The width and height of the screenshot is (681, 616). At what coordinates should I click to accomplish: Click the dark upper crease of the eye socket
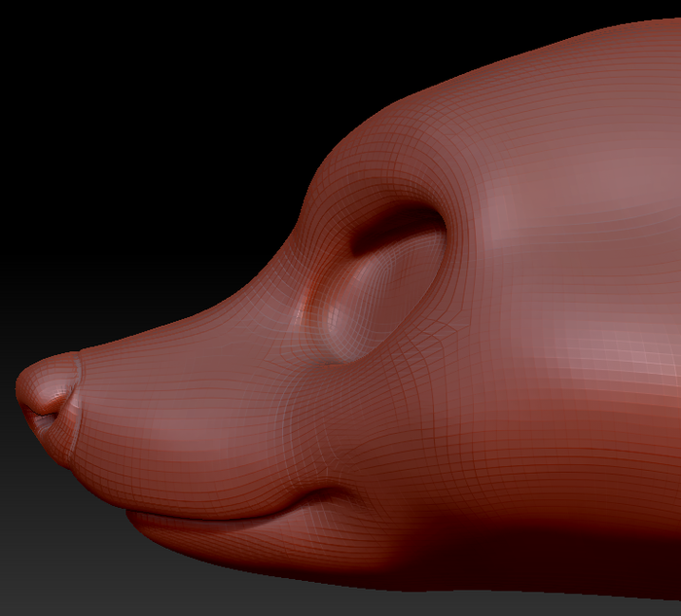(397, 228)
